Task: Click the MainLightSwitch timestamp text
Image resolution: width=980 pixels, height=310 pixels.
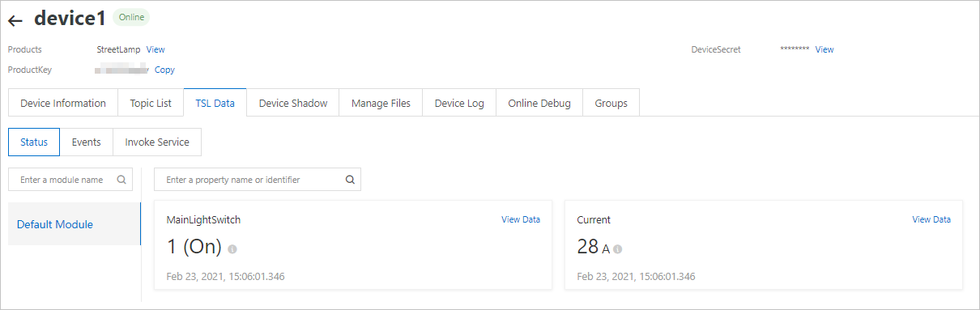Action: [x=225, y=277]
